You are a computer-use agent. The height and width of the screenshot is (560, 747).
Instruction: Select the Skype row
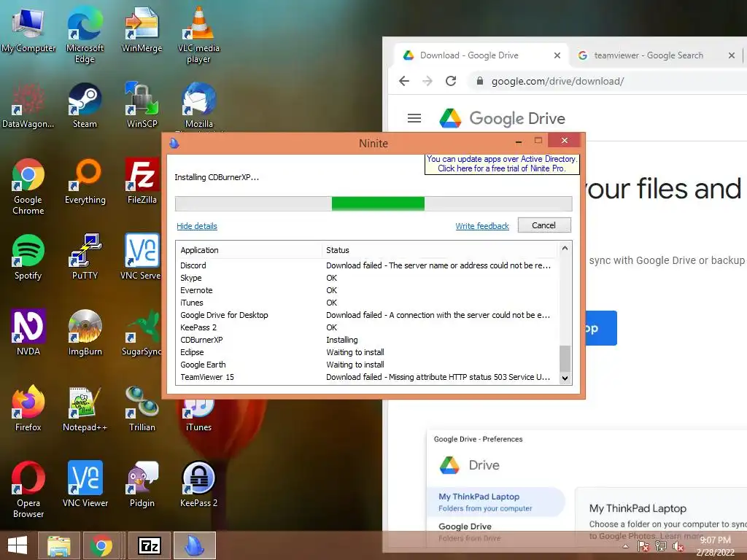click(366, 278)
